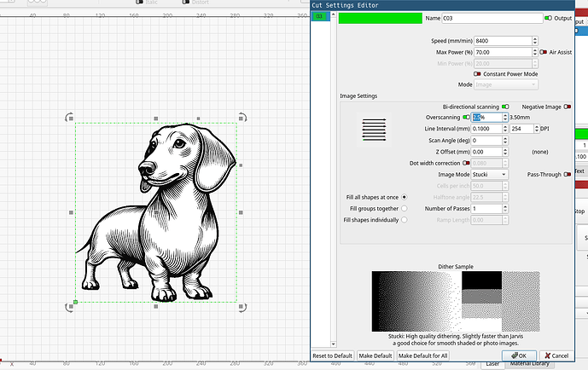Toggle Pass-Through switch
Image resolution: width=588 pixels, height=370 pixels.
tap(568, 174)
